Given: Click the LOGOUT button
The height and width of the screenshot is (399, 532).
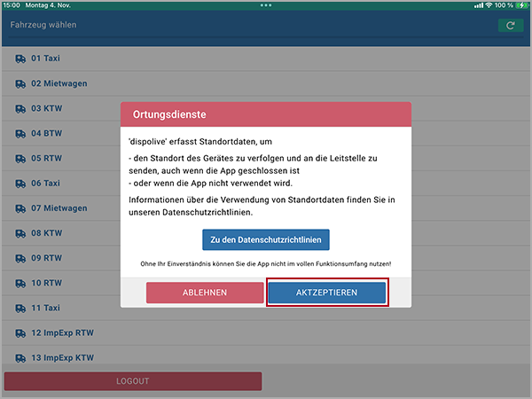Looking at the screenshot, I should [x=133, y=381].
